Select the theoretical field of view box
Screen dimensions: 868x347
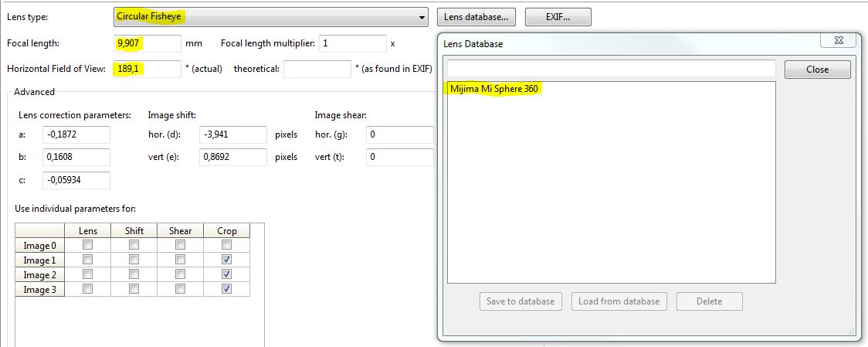[317, 69]
